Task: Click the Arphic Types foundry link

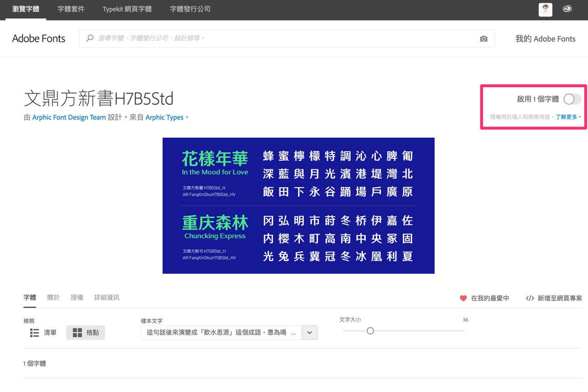Action: click(x=164, y=118)
